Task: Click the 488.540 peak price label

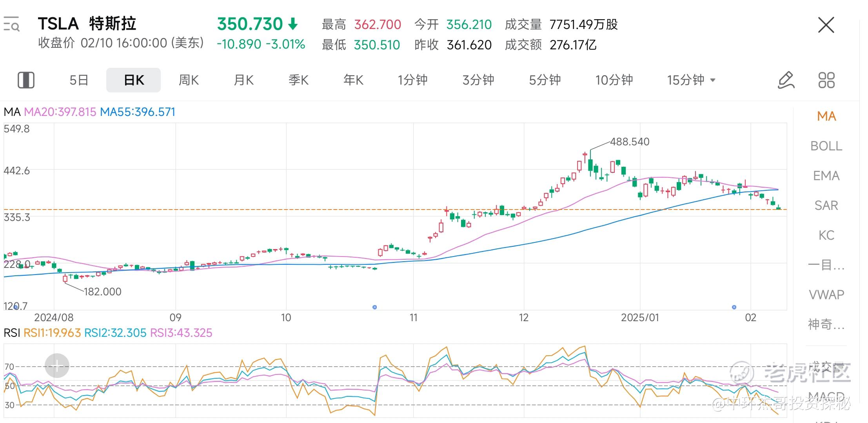Action: click(x=629, y=141)
